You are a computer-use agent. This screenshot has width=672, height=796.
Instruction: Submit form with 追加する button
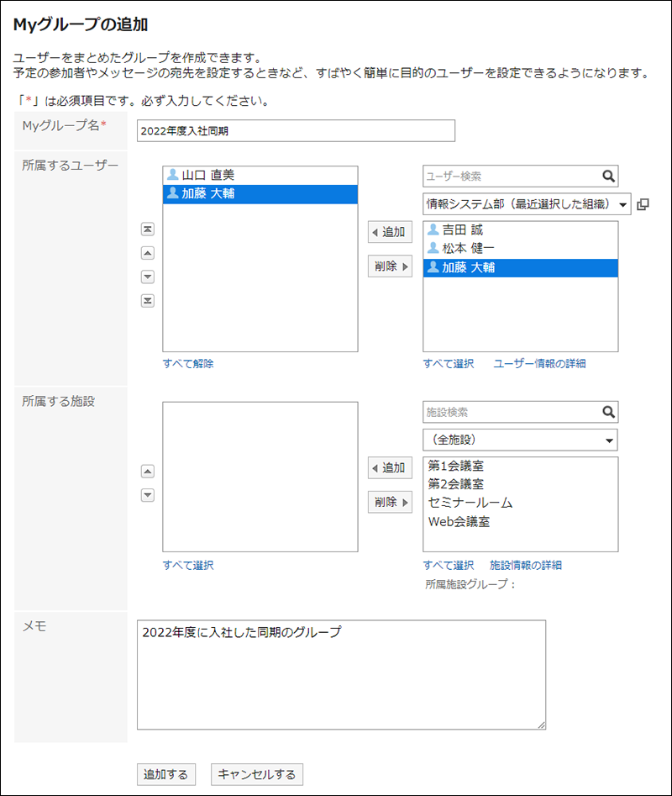[165, 774]
